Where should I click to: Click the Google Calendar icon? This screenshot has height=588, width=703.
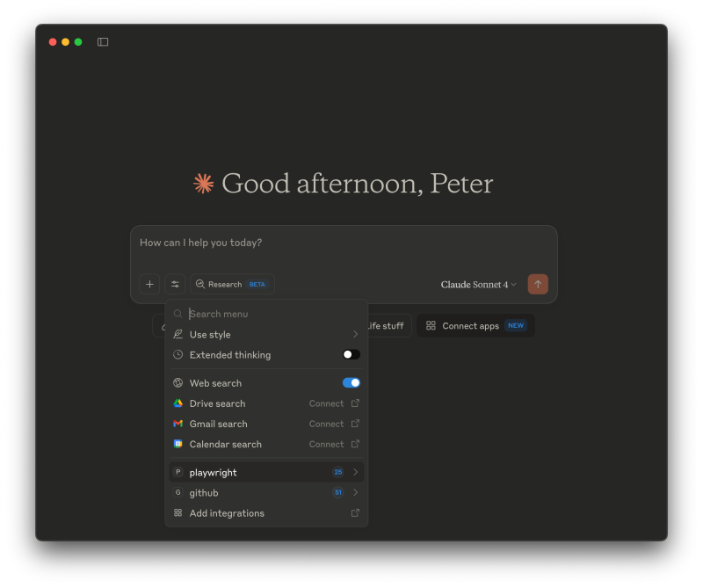coord(178,444)
